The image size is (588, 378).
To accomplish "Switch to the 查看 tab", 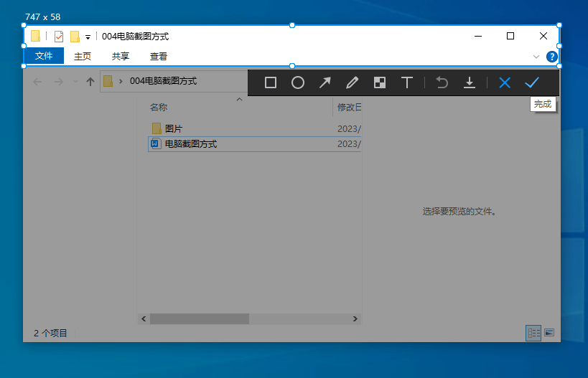I will coord(159,56).
